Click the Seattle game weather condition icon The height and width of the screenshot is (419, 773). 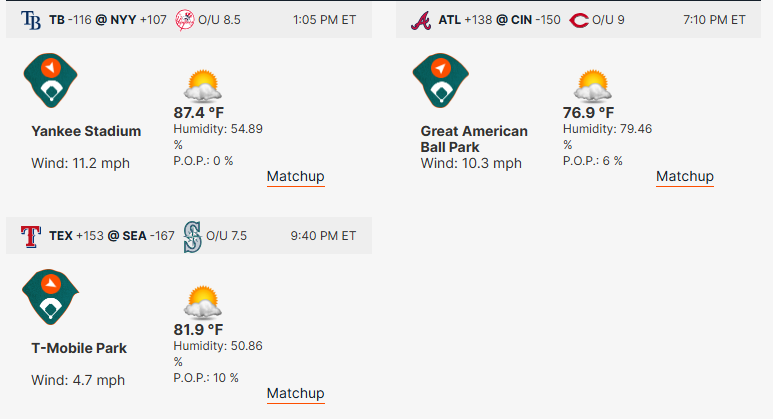click(203, 302)
